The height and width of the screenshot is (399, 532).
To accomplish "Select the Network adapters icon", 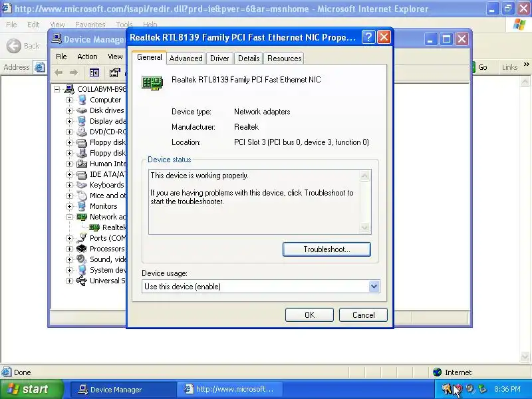I will coord(82,217).
